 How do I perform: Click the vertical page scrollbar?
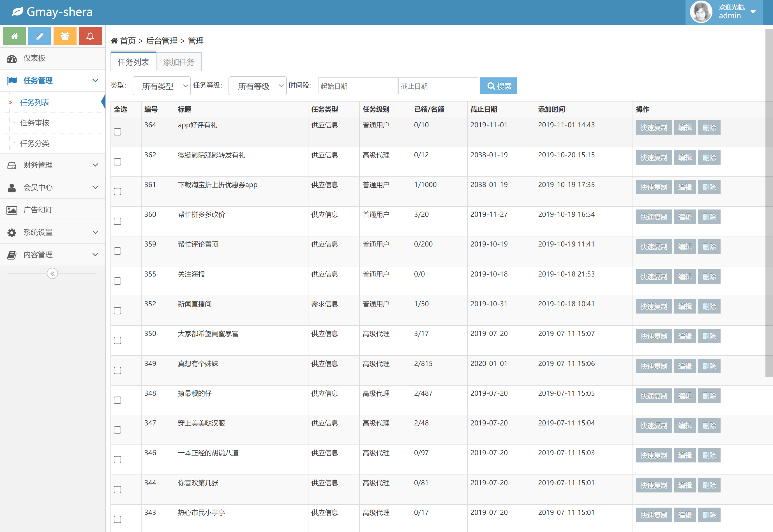point(769,203)
